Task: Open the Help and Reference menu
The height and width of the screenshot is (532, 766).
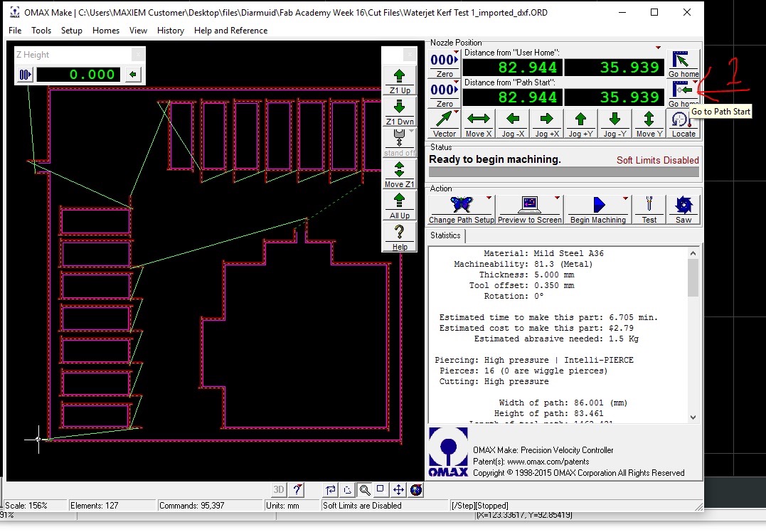Action: (x=230, y=31)
